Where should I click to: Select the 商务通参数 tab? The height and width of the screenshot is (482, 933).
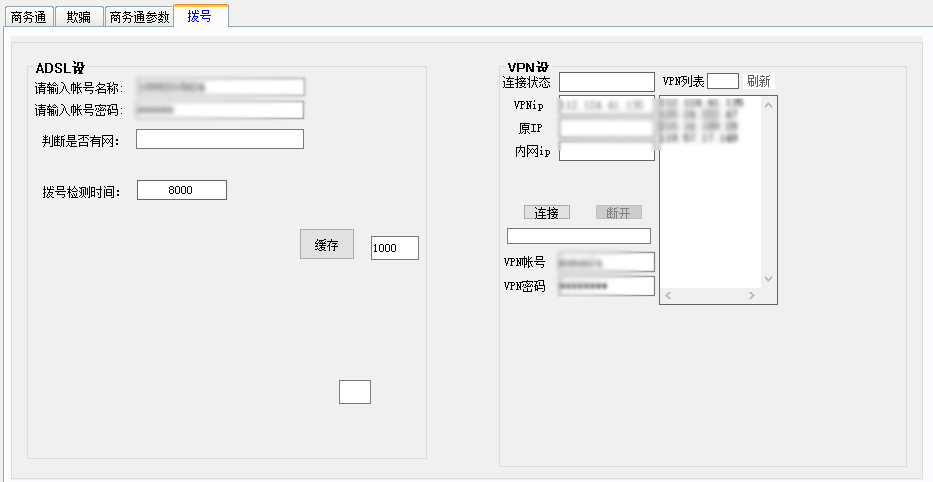pyautogui.click(x=139, y=17)
